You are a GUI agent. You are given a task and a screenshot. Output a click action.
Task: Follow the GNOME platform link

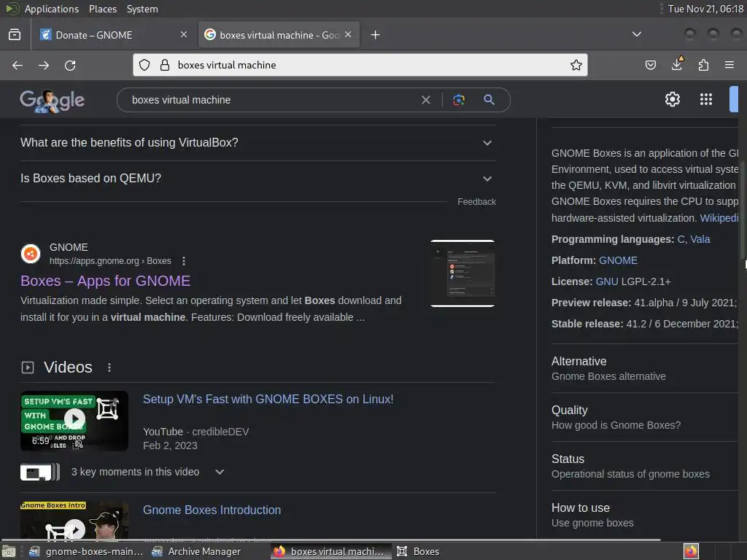click(618, 260)
